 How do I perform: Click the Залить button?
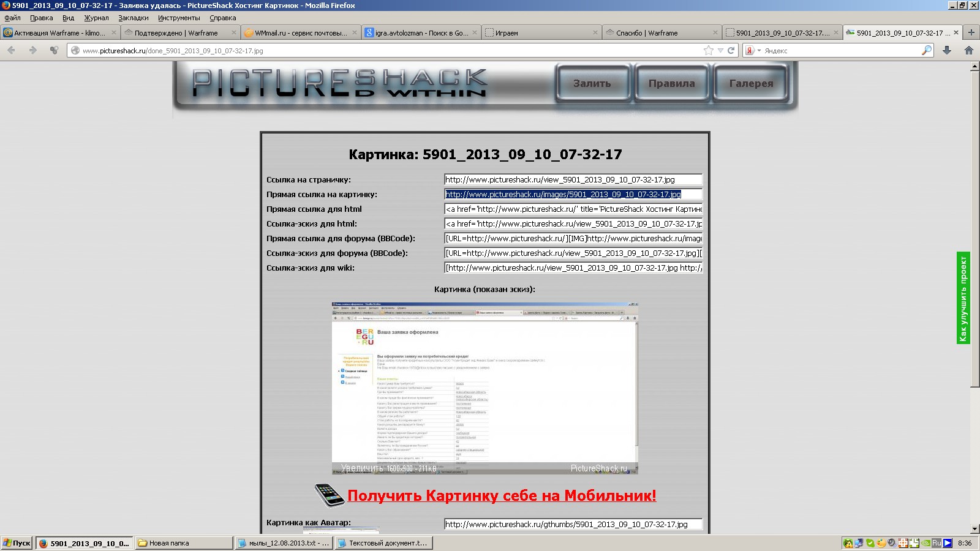592,83
